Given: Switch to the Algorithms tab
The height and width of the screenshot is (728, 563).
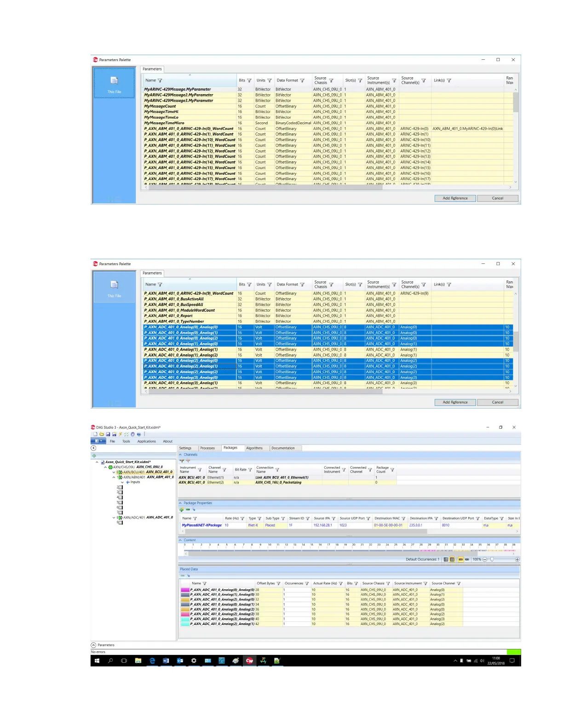Looking at the screenshot, I should [x=254, y=448].
